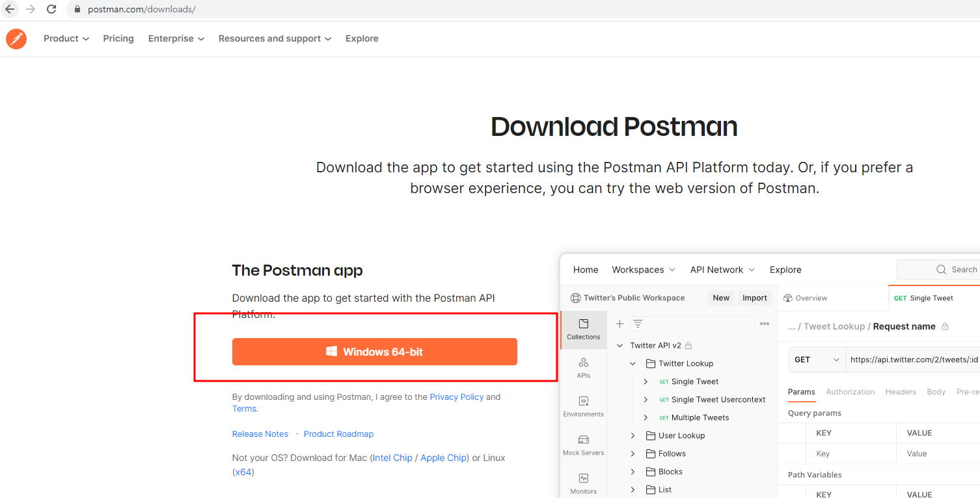Screen dimensions: 980x498
Task: Click the Blocks folder icon
Action: [650, 471]
